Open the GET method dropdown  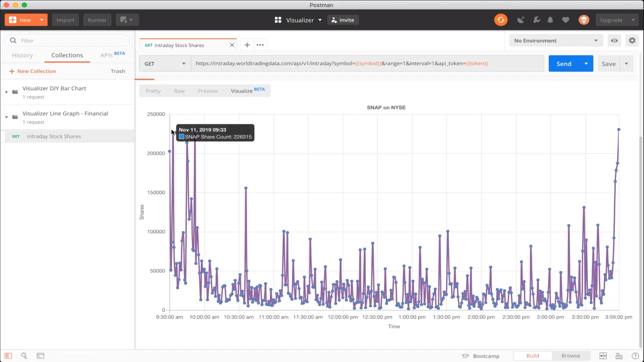165,64
